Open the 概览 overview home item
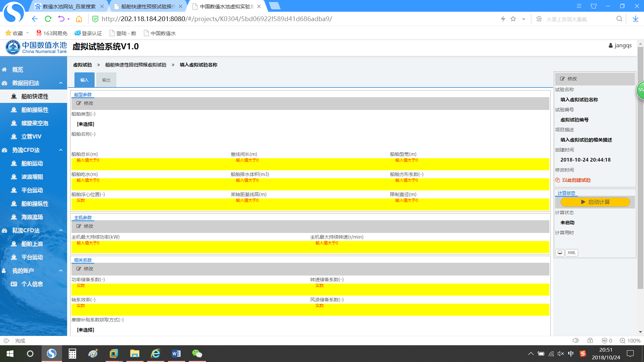644x362 pixels. point(17,70)
